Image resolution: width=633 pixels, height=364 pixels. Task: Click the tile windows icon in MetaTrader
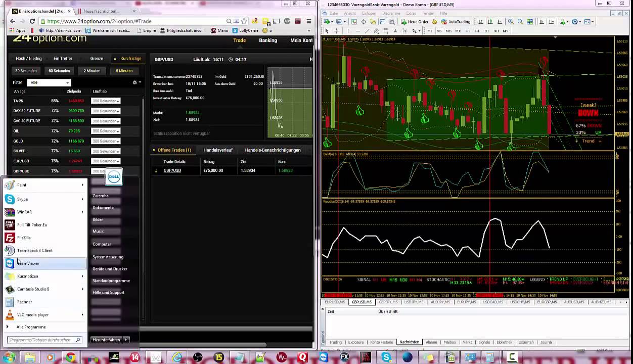530,22
